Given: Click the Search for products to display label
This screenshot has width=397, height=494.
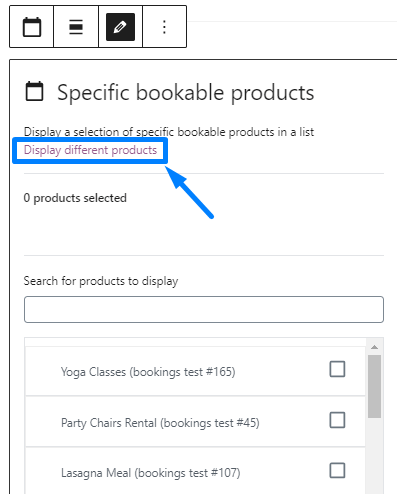Looking at the screenshot, I should (x=101, y=281).
